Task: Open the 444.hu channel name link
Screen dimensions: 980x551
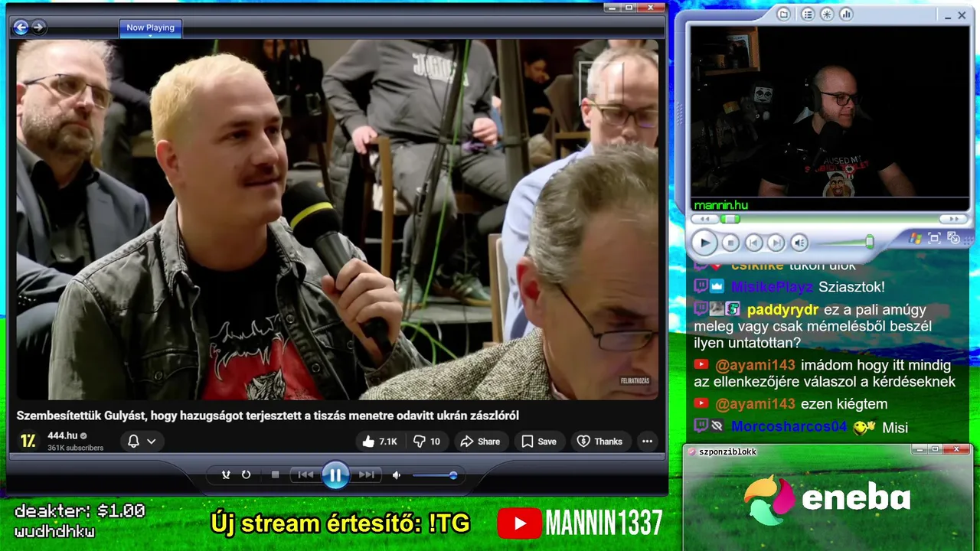Action: click(63, 435)
